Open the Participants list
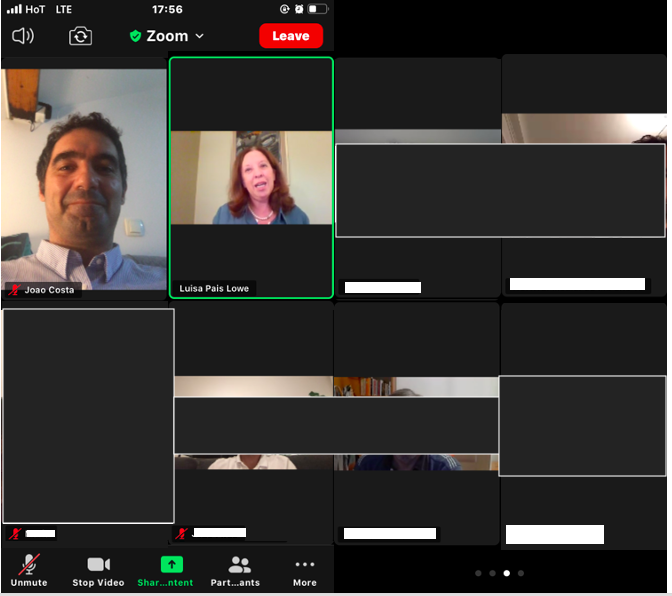Viewport: 672px width, 596px height. (x=235, y=570)
